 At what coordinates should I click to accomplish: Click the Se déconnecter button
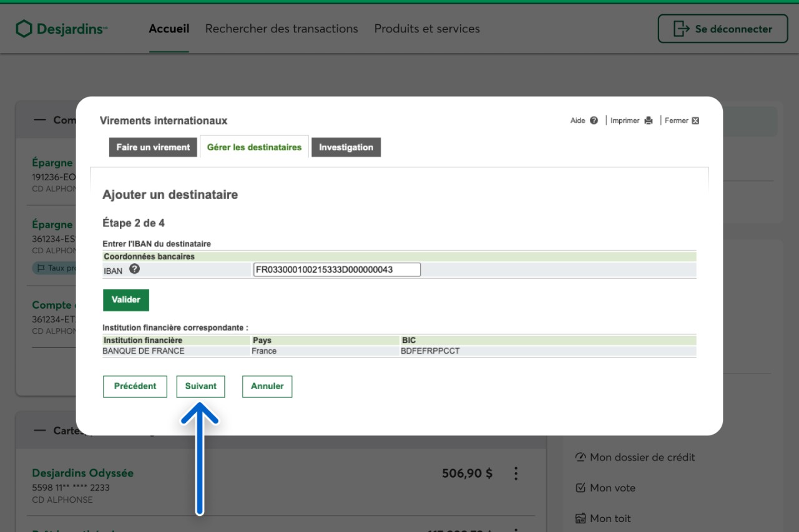(723, 29)
